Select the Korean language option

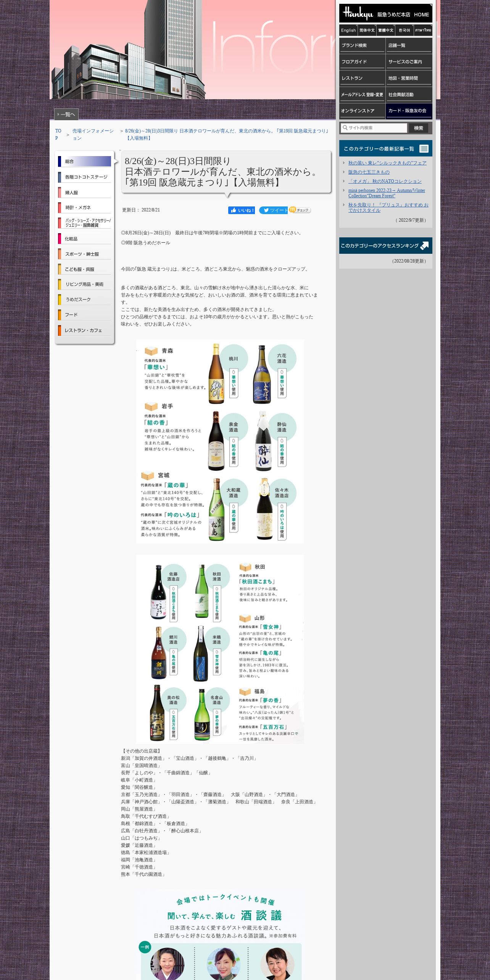pos(405,30)
